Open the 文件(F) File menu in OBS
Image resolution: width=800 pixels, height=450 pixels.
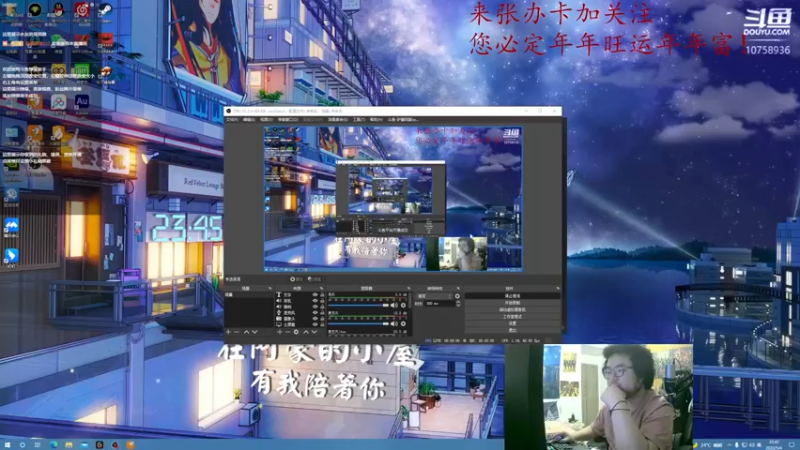coord(232,119)
